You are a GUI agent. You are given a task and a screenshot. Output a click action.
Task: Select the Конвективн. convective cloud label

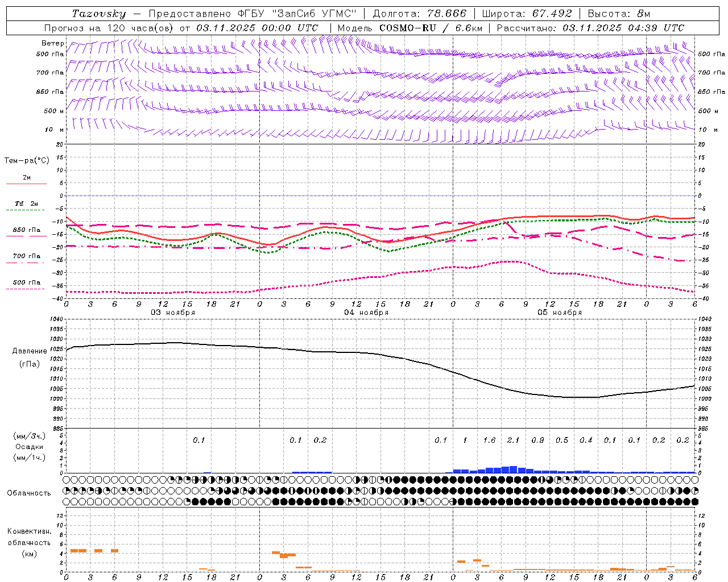[29, 531]
